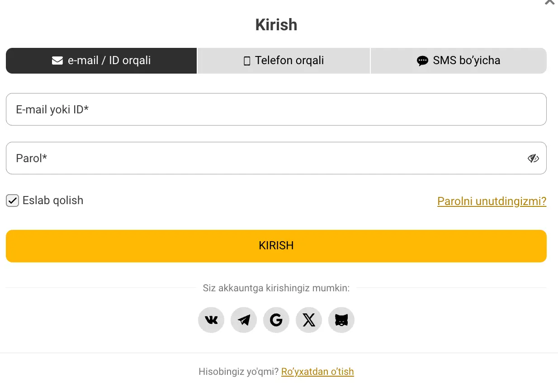This screenshot has height=392, width=558.
Task: Log in with Google account
Action: coord(276,320)
